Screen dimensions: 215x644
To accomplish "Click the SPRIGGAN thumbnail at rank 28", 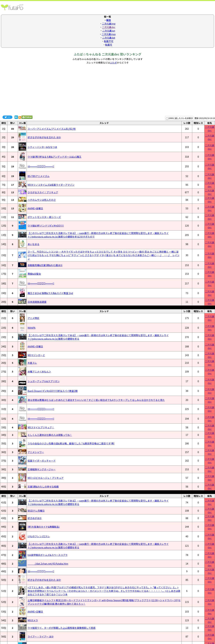I will coord(22,381).
